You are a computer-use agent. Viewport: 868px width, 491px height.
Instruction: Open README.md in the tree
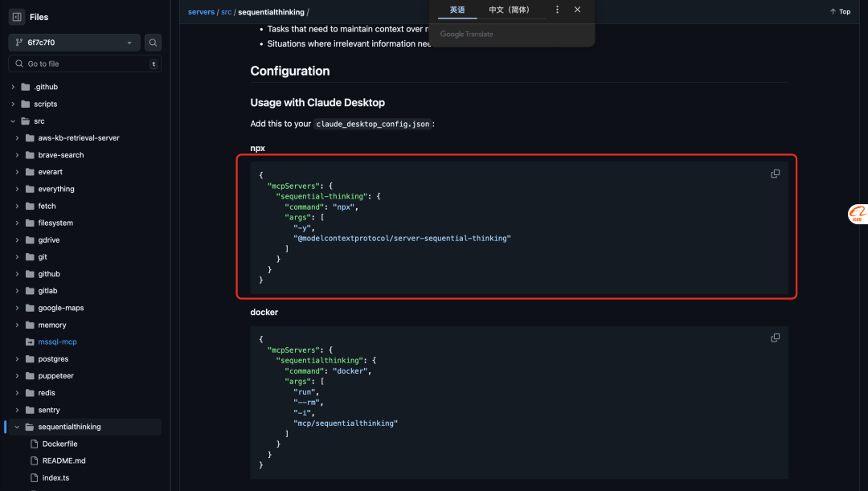click(63, 460)
